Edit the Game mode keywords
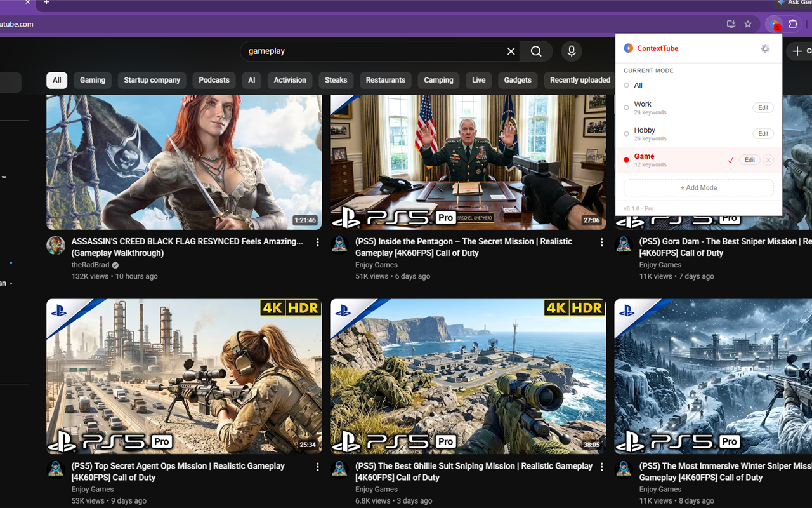 point(749,160)
